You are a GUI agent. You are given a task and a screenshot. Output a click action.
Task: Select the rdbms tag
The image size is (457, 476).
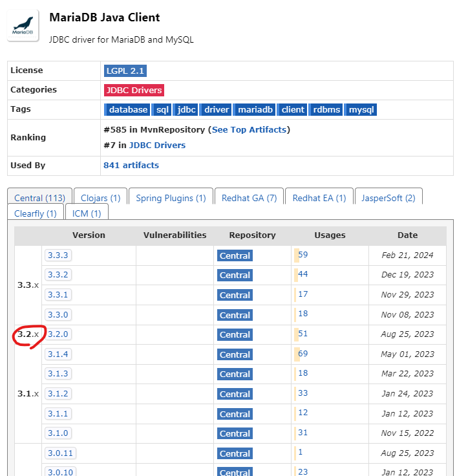[x=326, y=109]
